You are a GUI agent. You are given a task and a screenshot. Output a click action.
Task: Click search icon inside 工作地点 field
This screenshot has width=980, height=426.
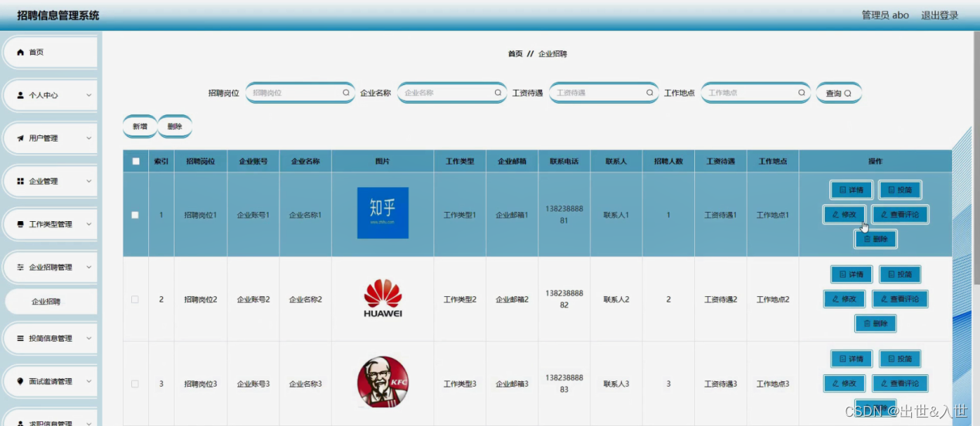point(802,93)
